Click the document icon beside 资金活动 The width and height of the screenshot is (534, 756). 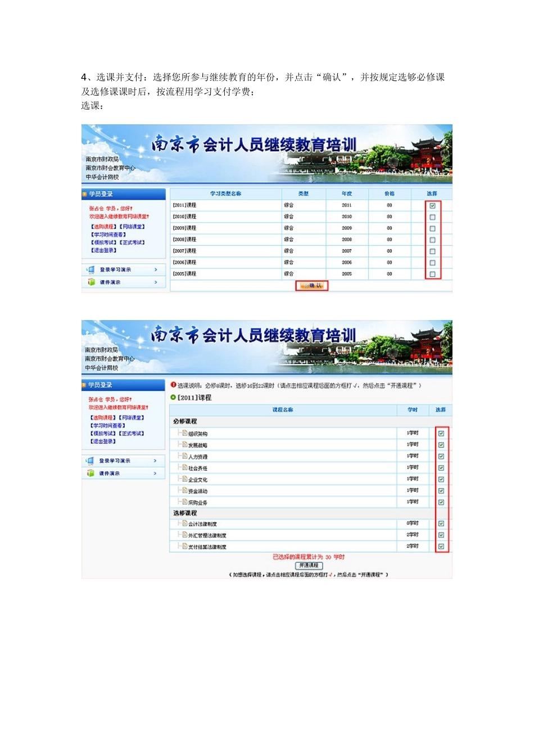[x=184, y=490]
